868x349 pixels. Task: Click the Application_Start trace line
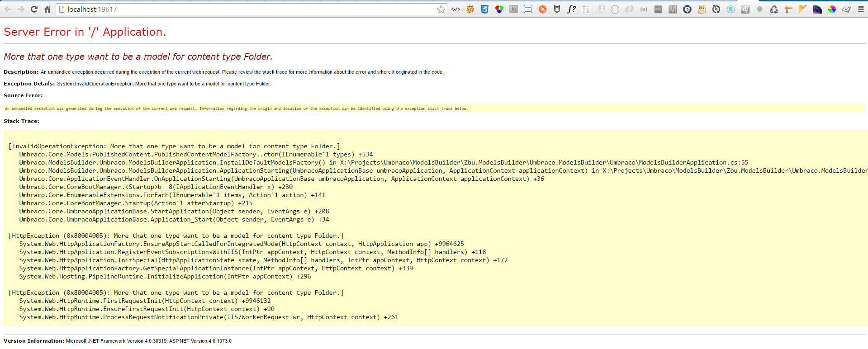pyautogui.click(x=174, y=219)
